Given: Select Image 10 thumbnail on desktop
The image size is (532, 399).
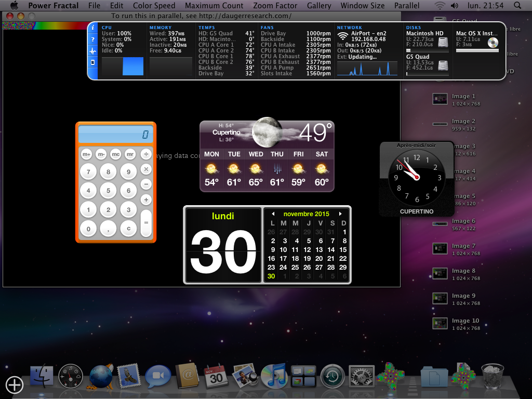Looking at the screenshot, I should point(440,324).
